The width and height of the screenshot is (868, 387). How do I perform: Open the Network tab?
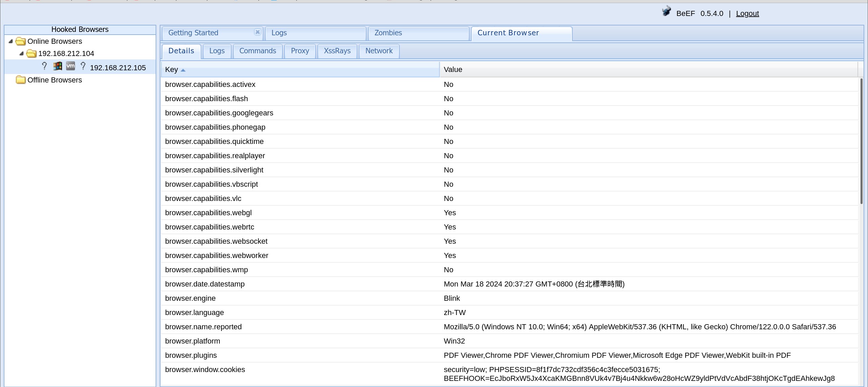point(379,51)
